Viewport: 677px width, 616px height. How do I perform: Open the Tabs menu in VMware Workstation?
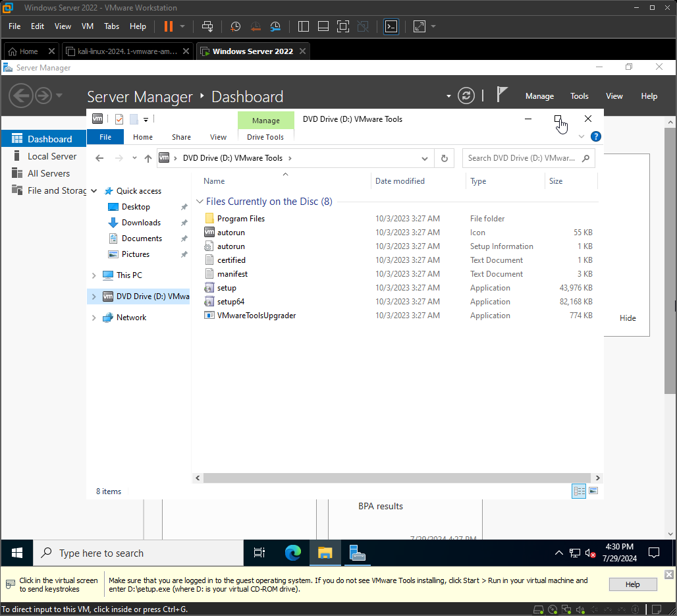111,26
